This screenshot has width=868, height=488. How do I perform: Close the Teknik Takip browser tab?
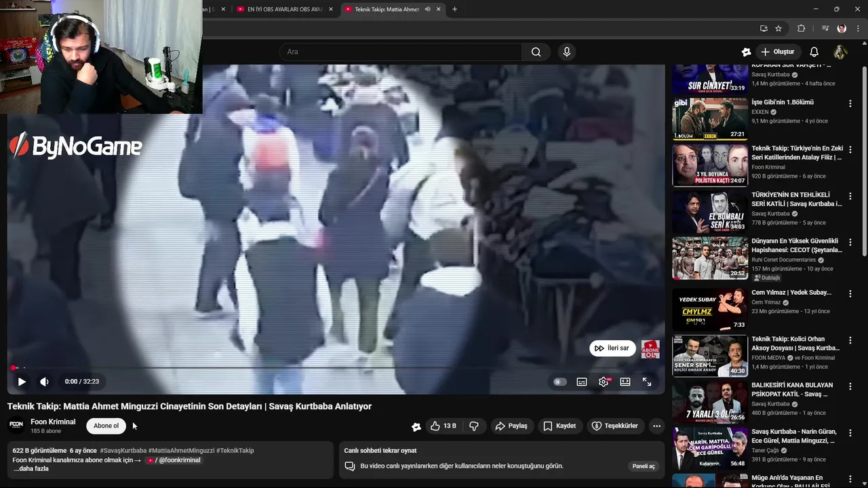(439, 9)
